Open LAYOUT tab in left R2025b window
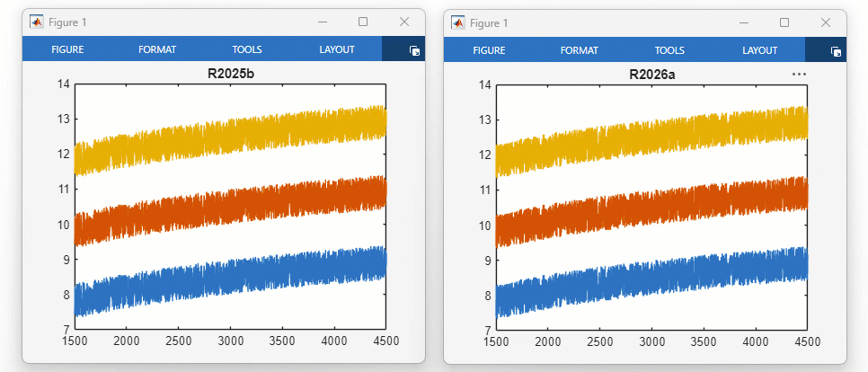Screen dimensions: 868x372 [337, 49]
